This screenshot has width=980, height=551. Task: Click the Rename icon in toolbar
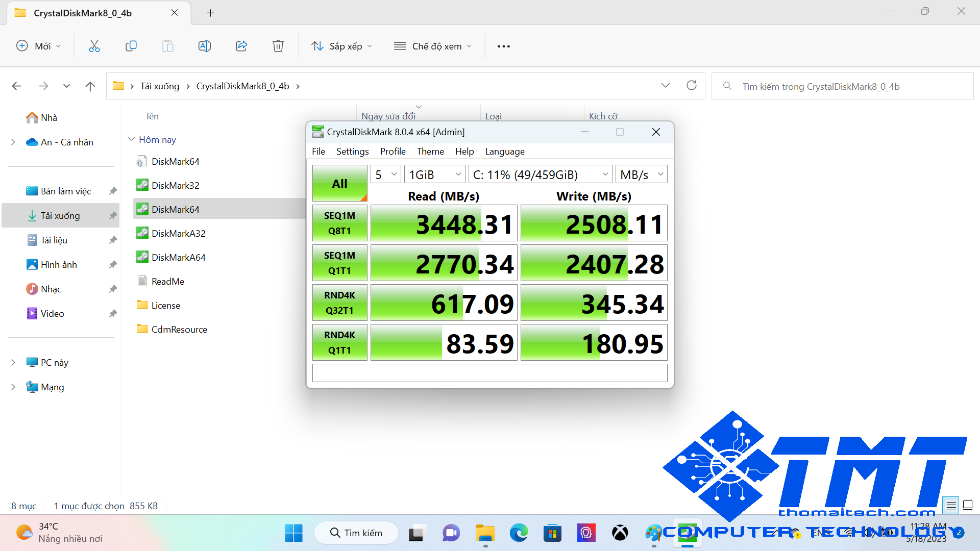(x=204, y=46)
